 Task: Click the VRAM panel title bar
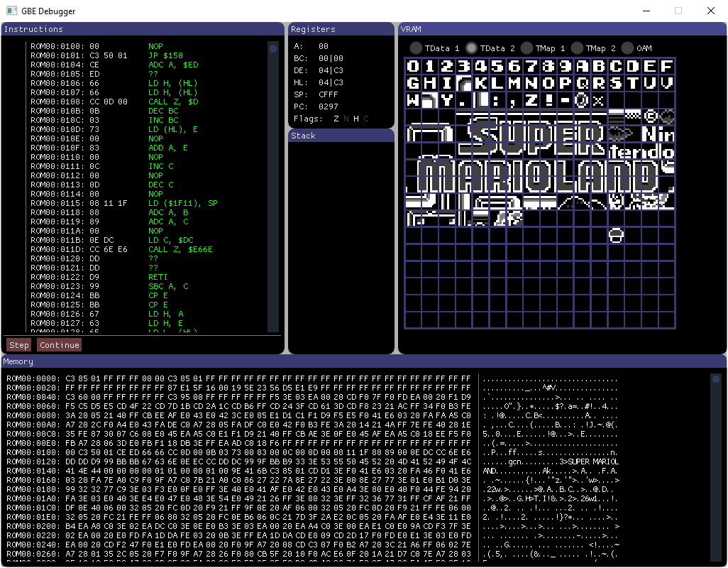pos(562,29)
